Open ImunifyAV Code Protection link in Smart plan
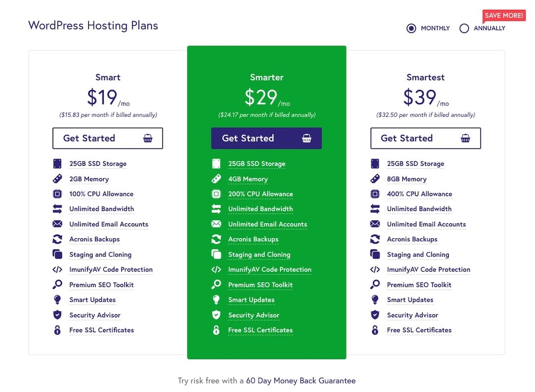535x392 pixels. pos(111,270)
